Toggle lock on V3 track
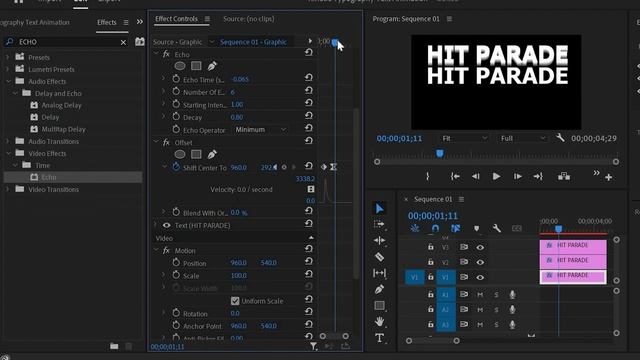The height and width of the screenshot is (360, 640). tap(431, 247)
